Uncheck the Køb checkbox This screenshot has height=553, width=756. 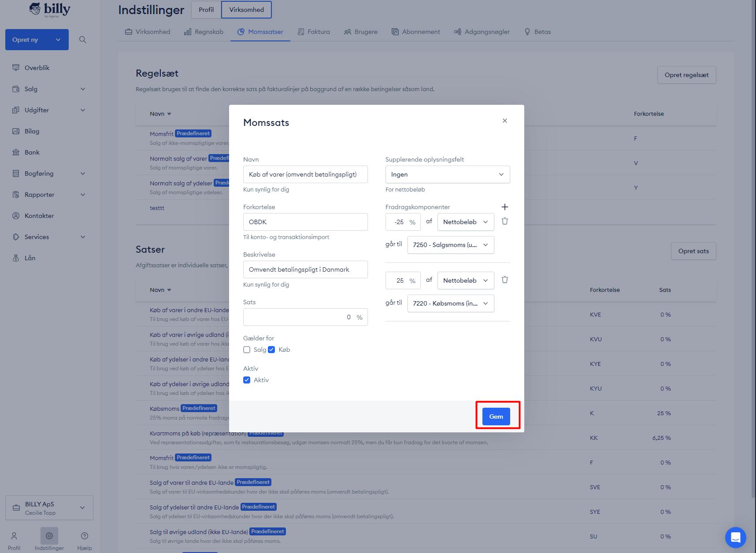(x=271, y=350)
